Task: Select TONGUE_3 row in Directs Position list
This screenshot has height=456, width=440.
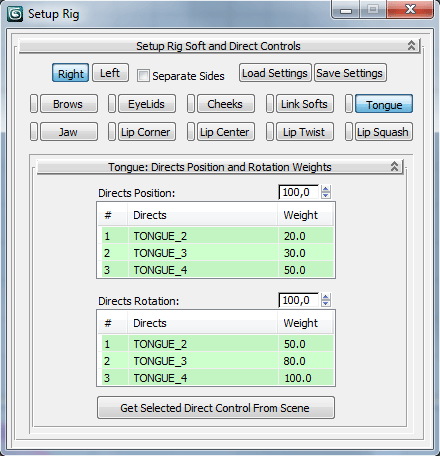Action: [217, 253]
